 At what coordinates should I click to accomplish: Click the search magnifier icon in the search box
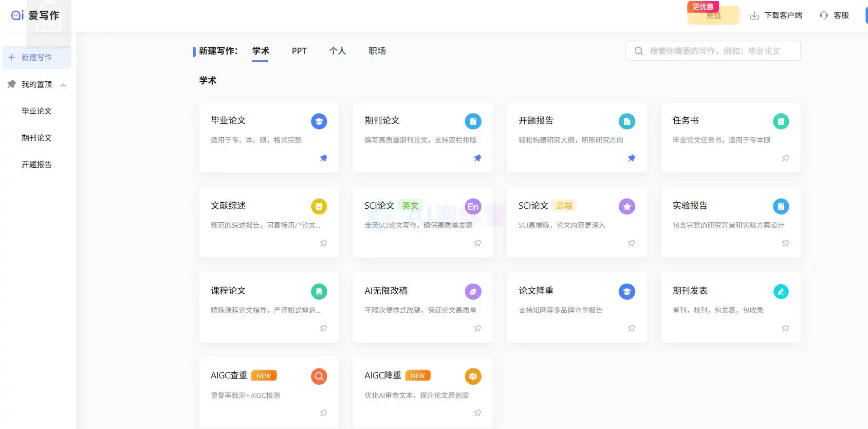click(x=639, y=51)
